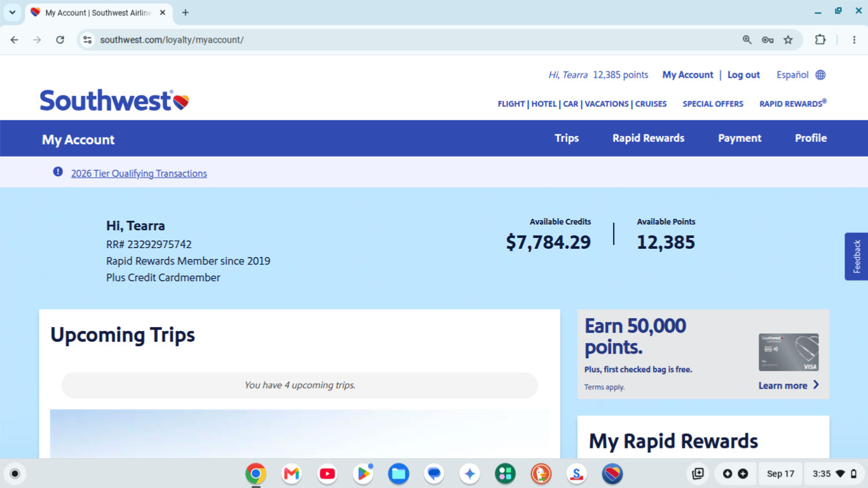Launch Gmail from the shelf
This screenshot has width=868, height=488.
pyautogui.click(x=292, y=473)
